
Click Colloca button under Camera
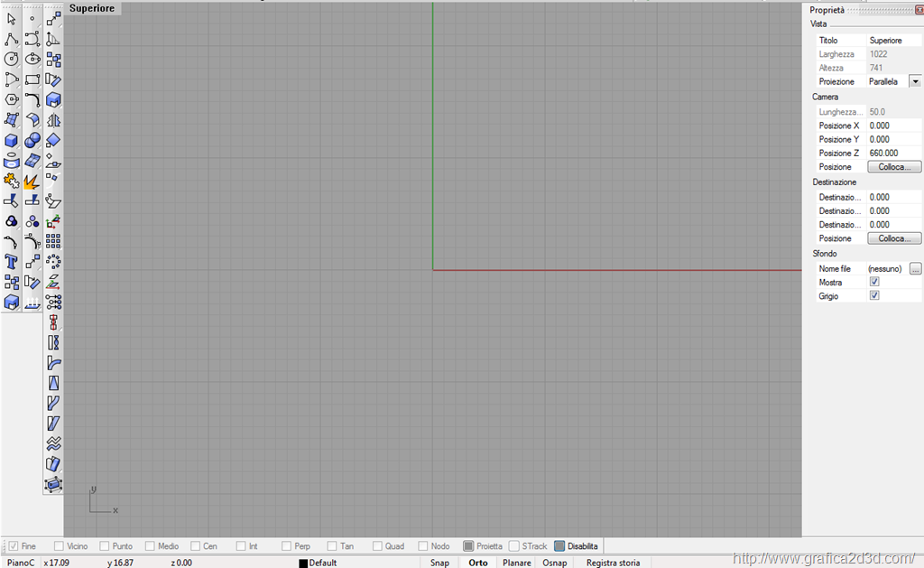(893, 167)
